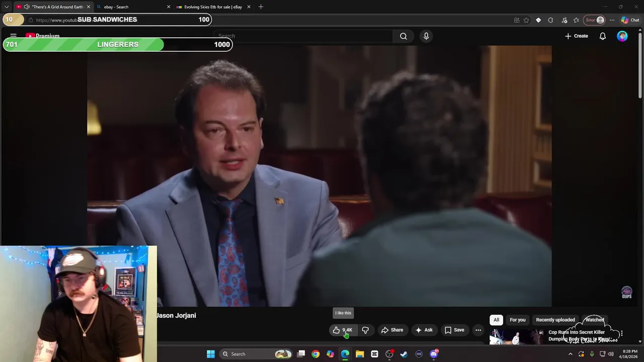The image size is (644, 362).
Task: Open Discord from the taskbar
Action: (434, 354)
